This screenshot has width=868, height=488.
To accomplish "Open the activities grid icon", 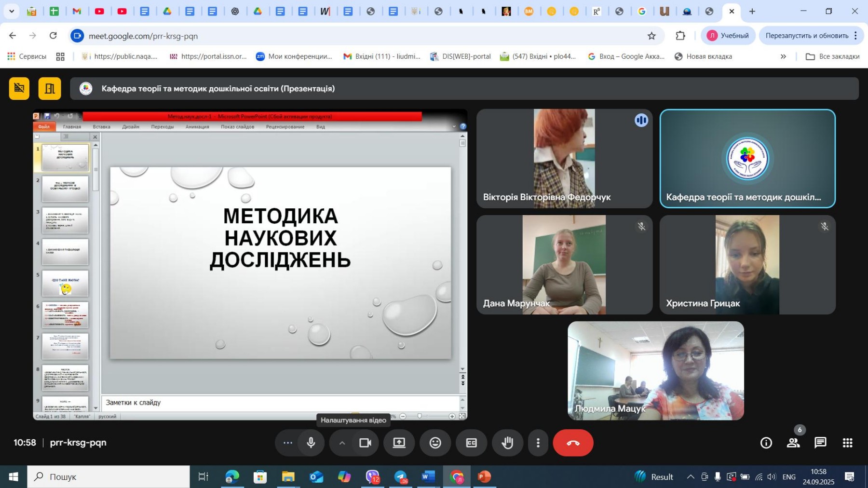I will (847, 443).
